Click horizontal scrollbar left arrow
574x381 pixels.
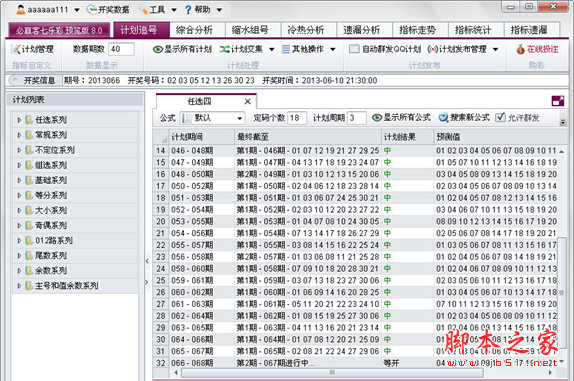(x=176, y=373)
